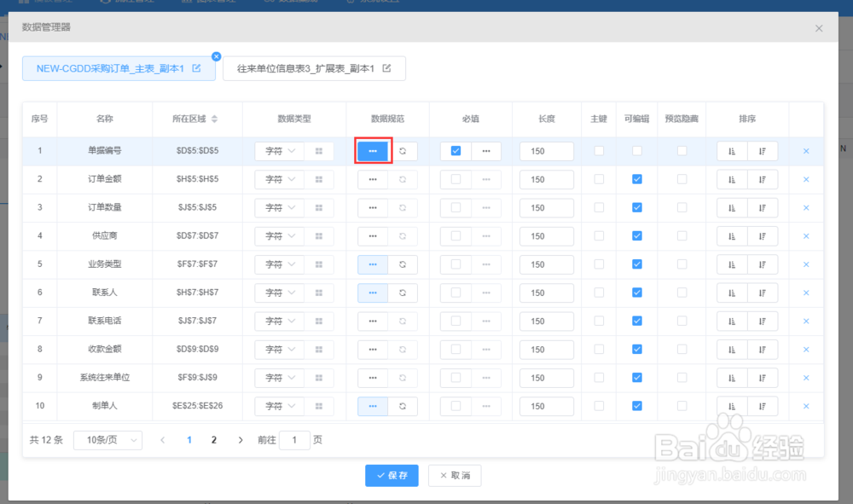Check preview-hide for 收款金额 row
This screenshot has height=504, width=853.
click(x=682, y=349)
